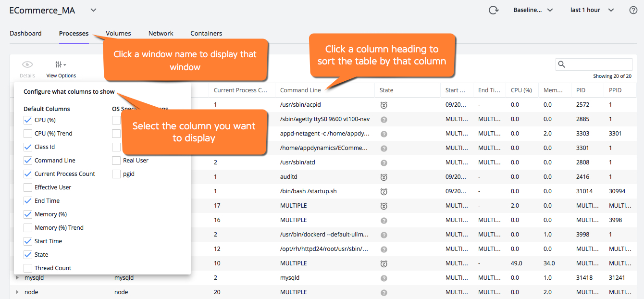Sort by the CPU (%) column heading
Viewport: 644px width, 299px height.
tap(521, 90)
